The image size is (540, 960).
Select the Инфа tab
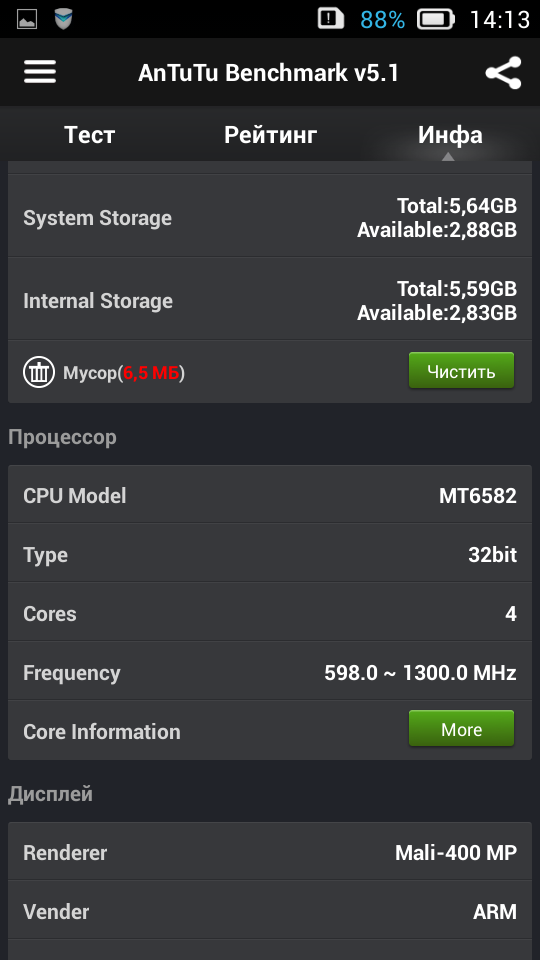tap(450, 135)
